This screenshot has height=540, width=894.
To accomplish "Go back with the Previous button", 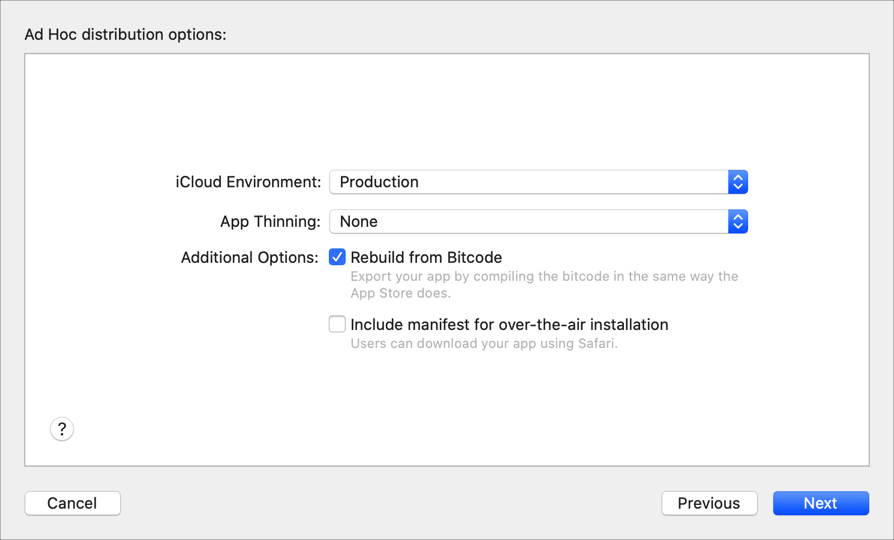I will click(709, 503).
